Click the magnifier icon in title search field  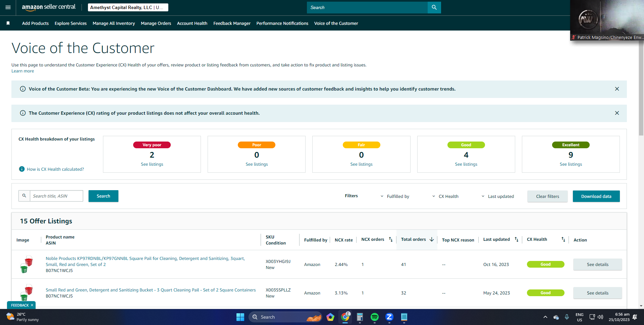pyautogui.click(x=24, y=196)
